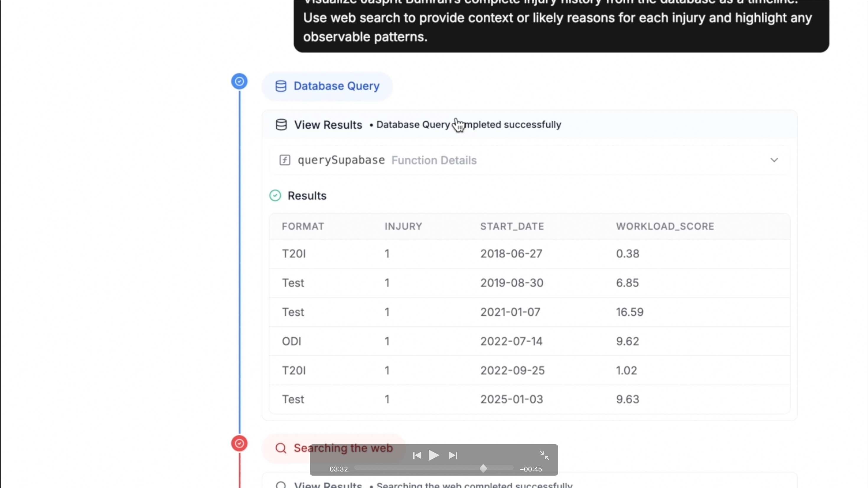
Task: Click database icon beside View Results
Action: (x=281, y=125)
